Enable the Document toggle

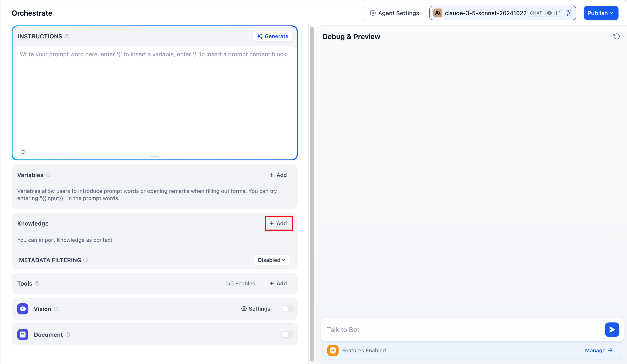pos(288,335)
